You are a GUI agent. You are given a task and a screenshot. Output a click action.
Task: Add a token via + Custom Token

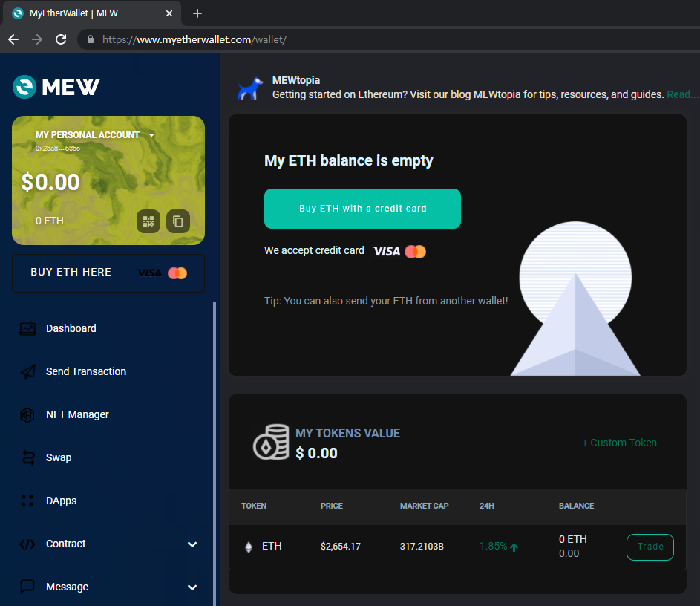tap(619, 443)
